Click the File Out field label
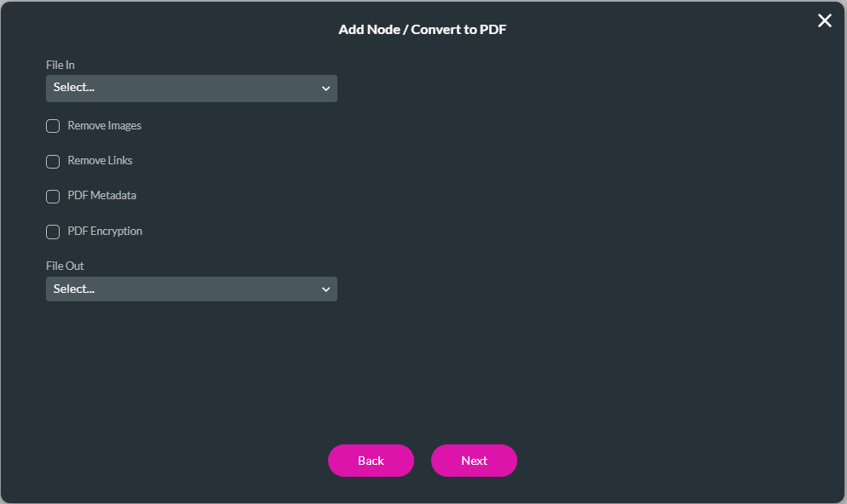Screen dimensions: 847x504 [65, 266]
